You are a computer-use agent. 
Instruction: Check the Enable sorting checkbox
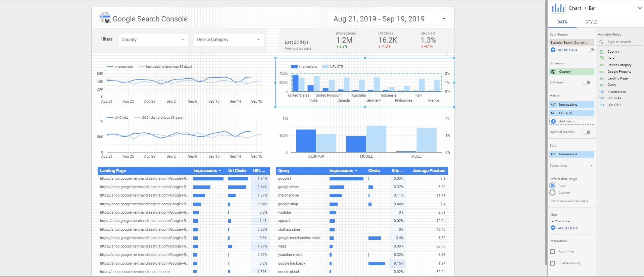pos(552,263)
